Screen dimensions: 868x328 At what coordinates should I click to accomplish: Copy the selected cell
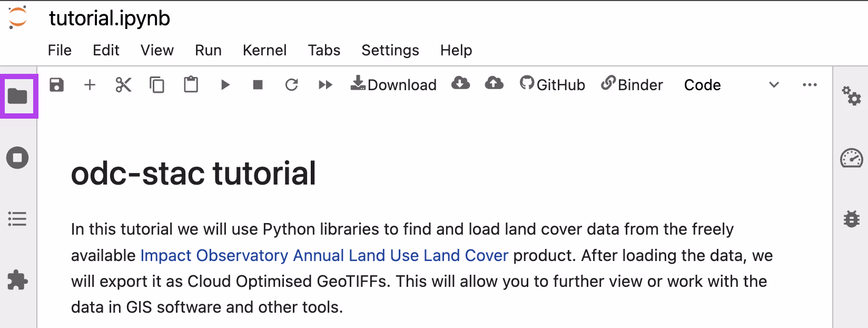click(x=157, y=85)
